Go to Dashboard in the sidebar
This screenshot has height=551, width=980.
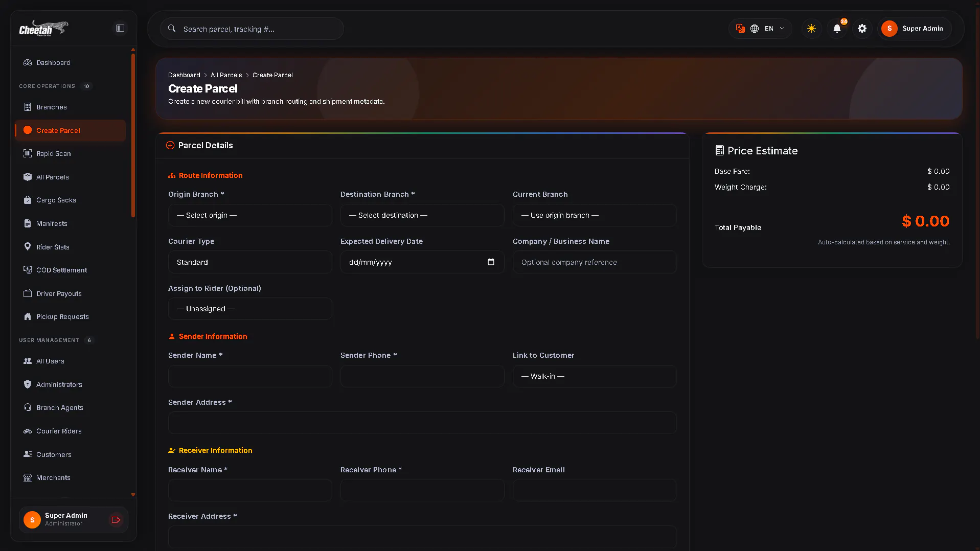tap(71, 63)
